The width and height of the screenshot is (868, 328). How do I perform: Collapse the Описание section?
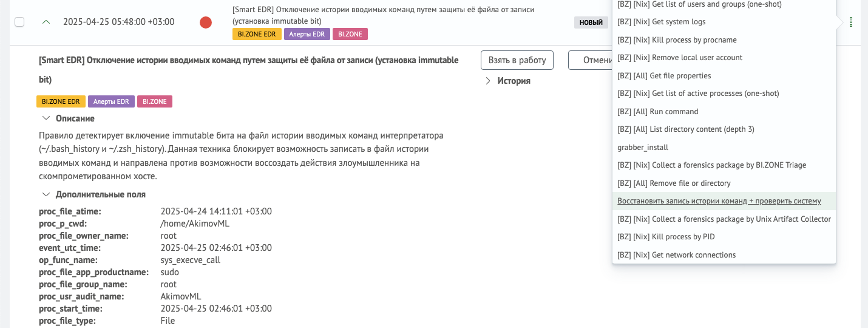tap(68, 118)
